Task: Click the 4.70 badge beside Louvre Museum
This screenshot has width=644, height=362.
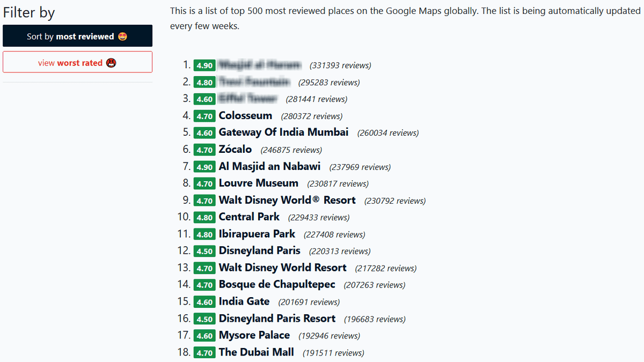Action: pos(204,183)
